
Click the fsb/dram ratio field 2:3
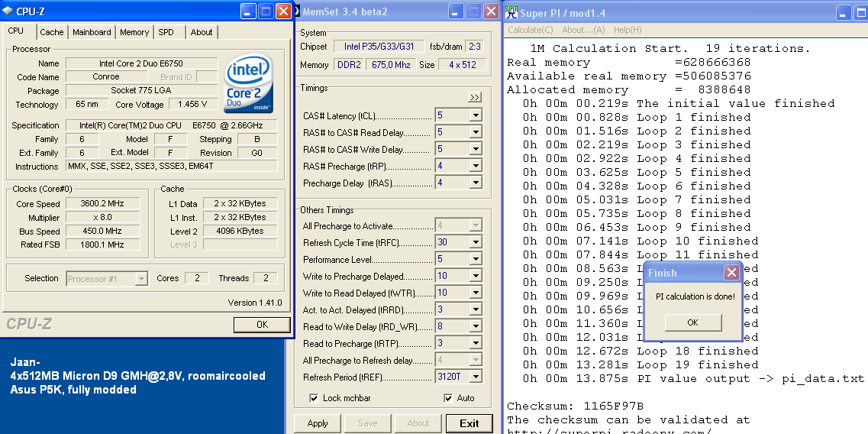(x=474, y=47)
